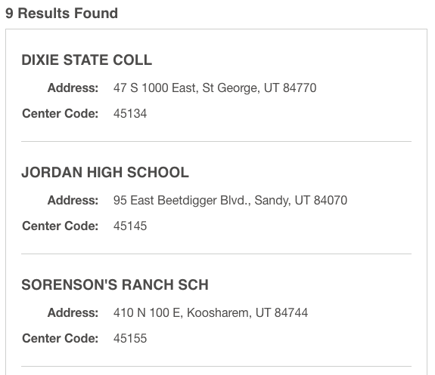Select center code 45134

click(130, 114)
